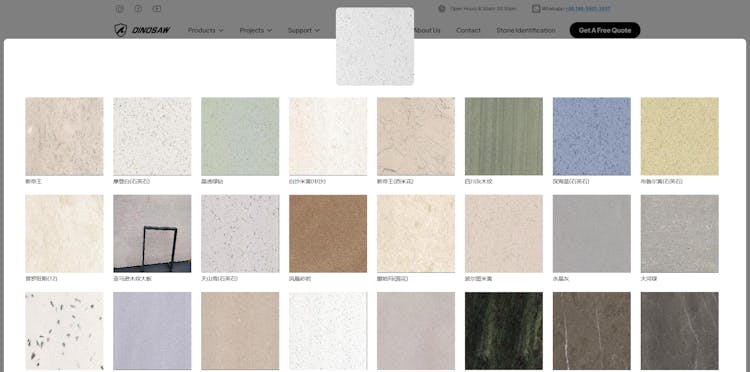750x372 pixels.
Task: Click the WhatsApp phone number link
Action: (588, 9)
